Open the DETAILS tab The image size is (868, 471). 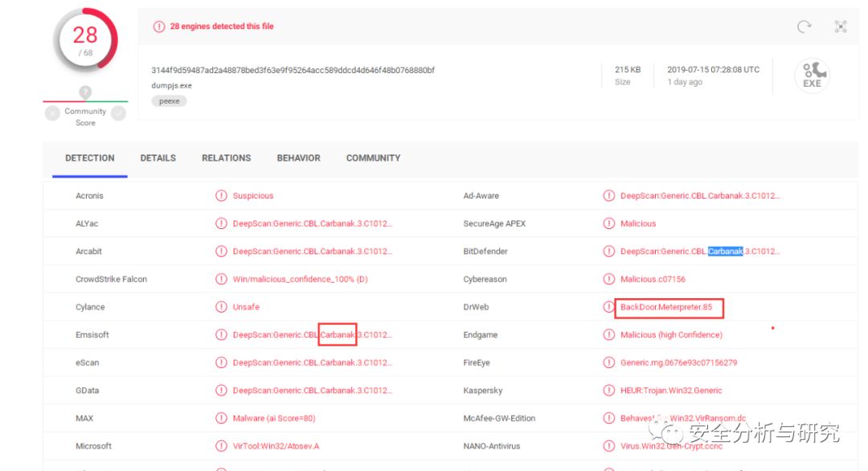(158, 158)
